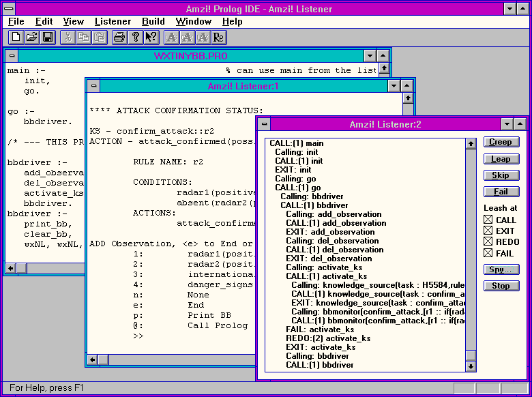
Task: Open Amzi! Listener:2 control menu box
Action: tap(265, 124)
